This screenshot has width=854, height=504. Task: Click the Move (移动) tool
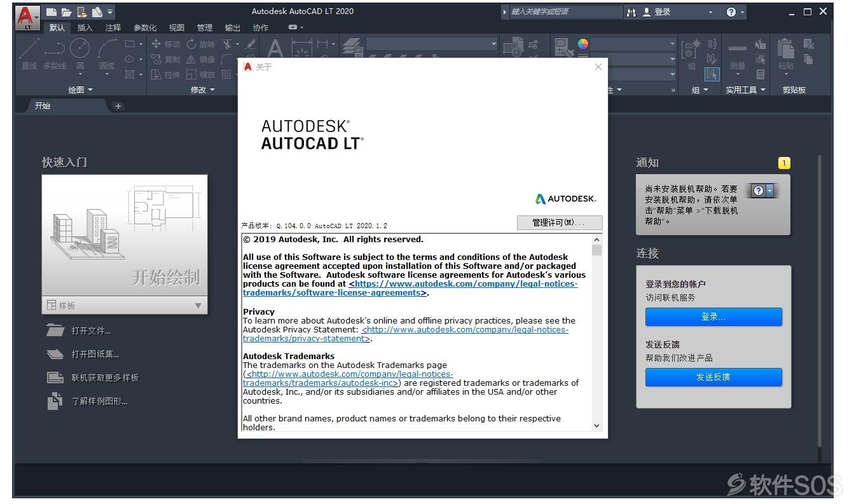pyautogui.click(x=165, y=44)
